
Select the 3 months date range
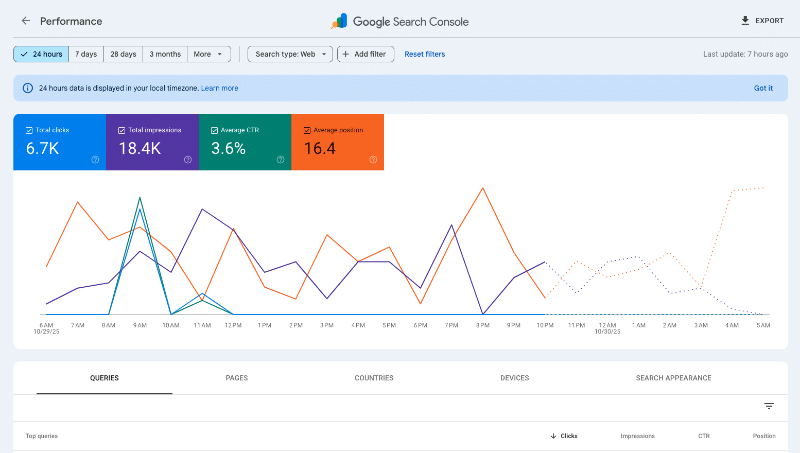pos(165,54)
